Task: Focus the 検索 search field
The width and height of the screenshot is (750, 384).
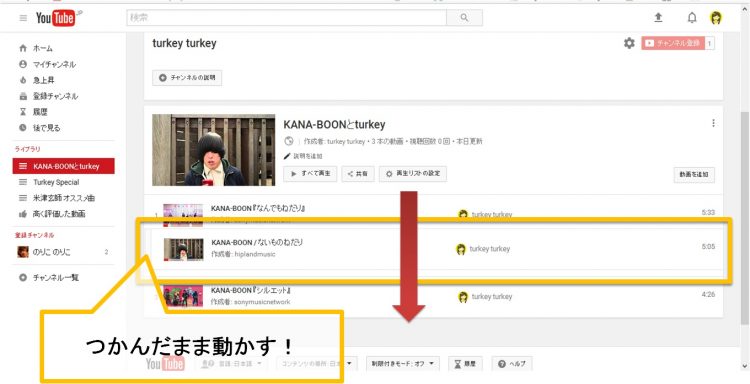Action: coord(286,18)
